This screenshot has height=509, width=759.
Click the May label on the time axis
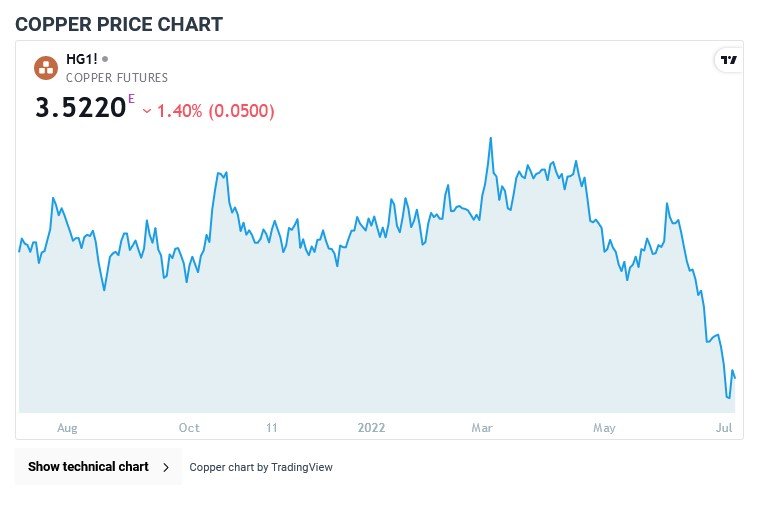click(x=604, y=428)
